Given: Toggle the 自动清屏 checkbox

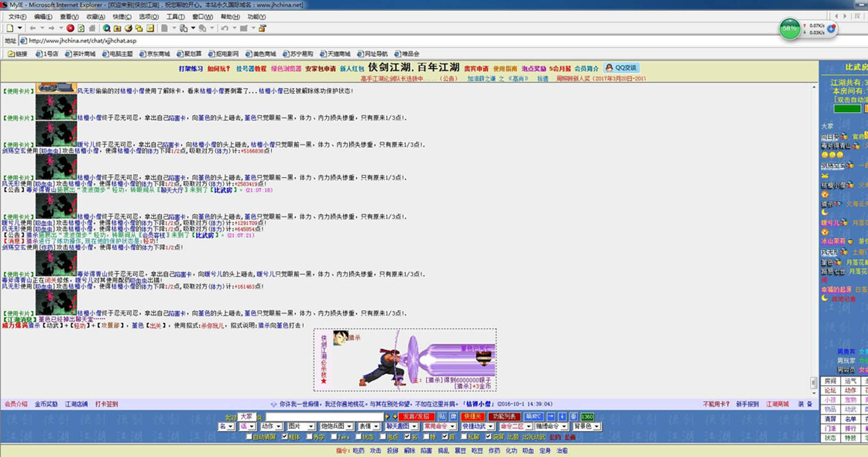Looking at the screenshot, I should tap(249, 436).
